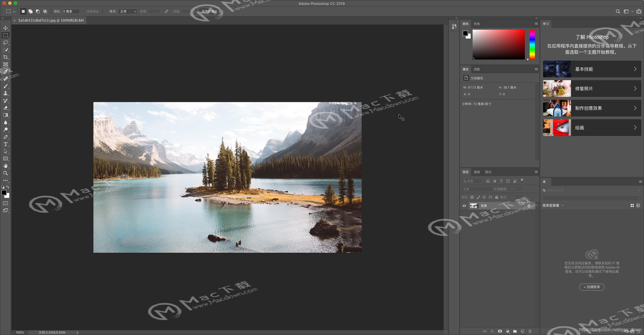Viewport: 644px width, 335px height.
Task: Toggle lock all layer icon
Action: coord(496,197)
